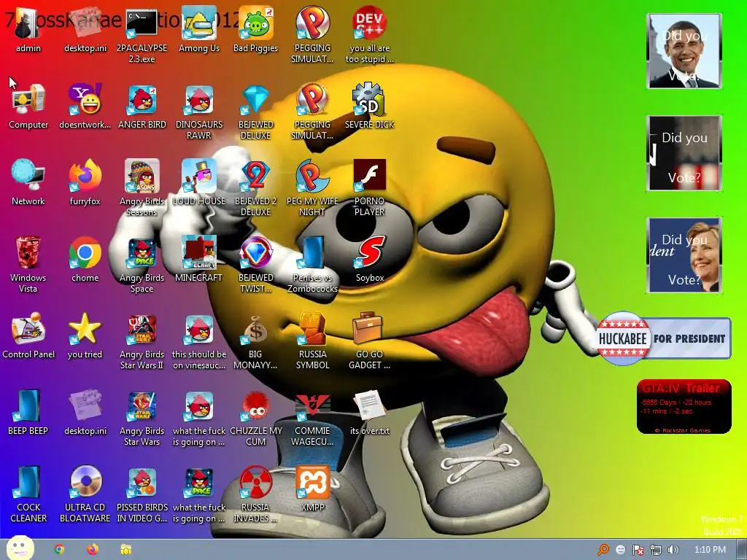Select the 'its over.txt' file
Screen dimensions: 747x560
pos(369,405)
